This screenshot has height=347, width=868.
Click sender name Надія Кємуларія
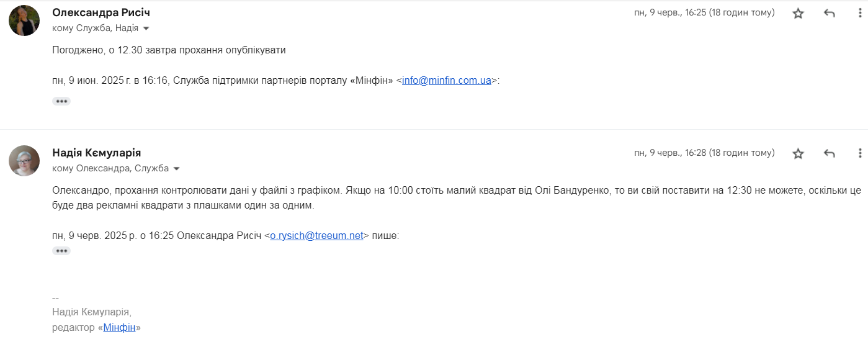[97, 153]
